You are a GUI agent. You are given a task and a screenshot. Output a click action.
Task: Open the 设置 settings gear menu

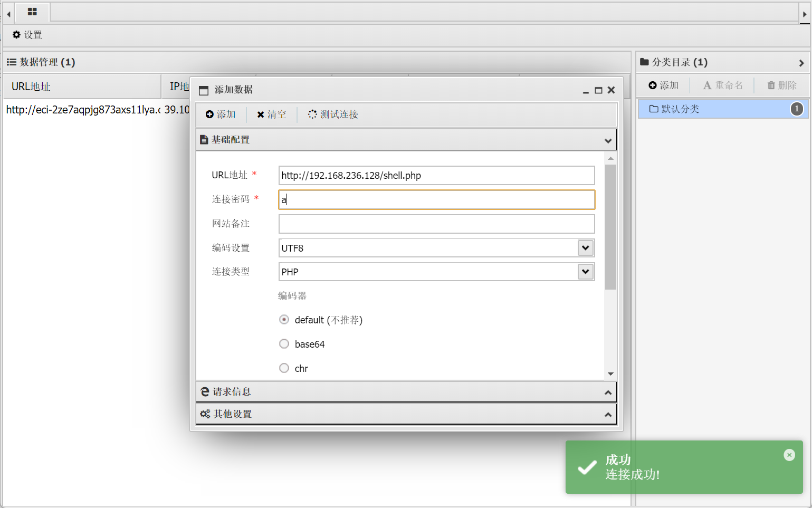pyautogui.click(x=27, y=35)
